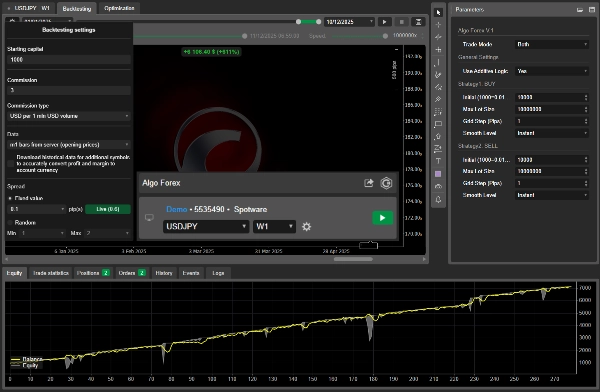Click Strategy1 BUY Max Lot Size stepper
Screen dimensions: 600x392
point(586,109)
